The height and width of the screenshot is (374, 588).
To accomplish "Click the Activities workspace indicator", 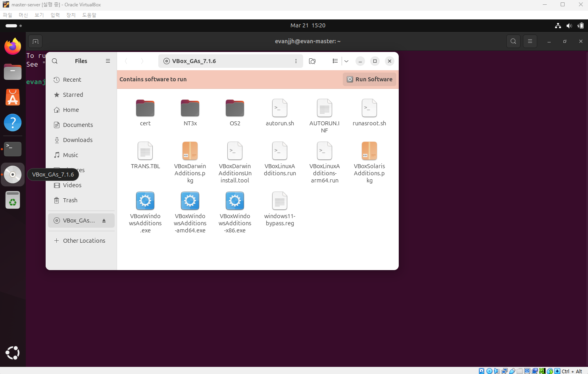I will (x=13, y=26).
